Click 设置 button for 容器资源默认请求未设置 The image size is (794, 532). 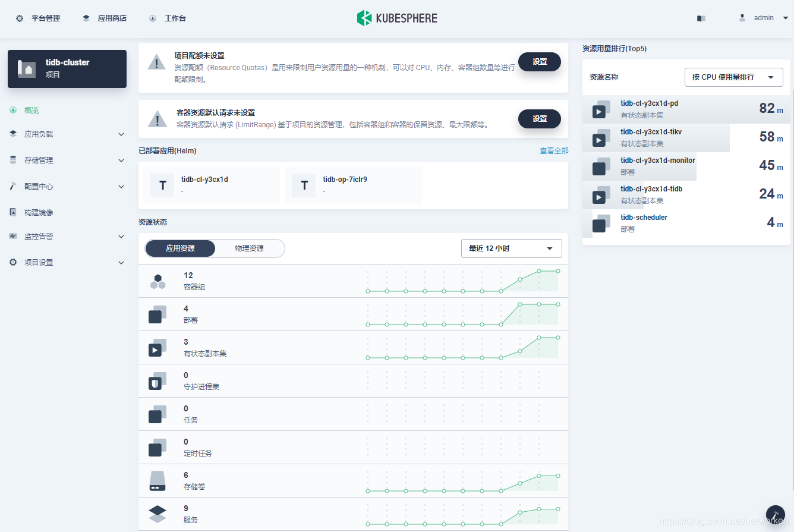pos(540,119)
